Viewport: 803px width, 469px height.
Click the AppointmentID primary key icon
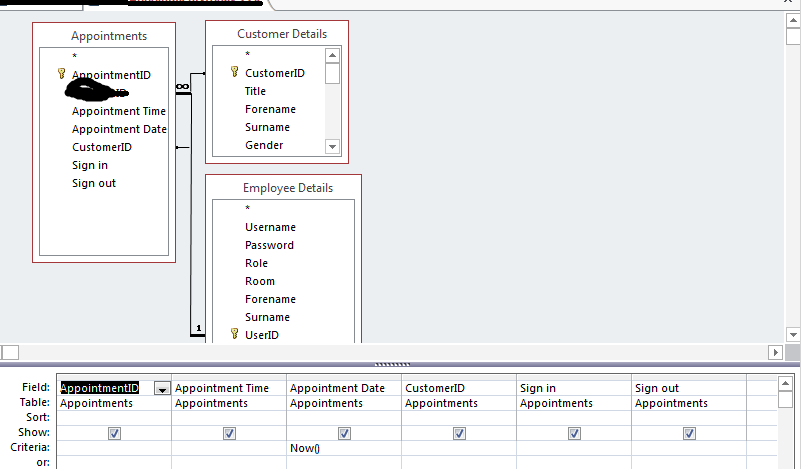pyautogui.click(x=61, y=74)
